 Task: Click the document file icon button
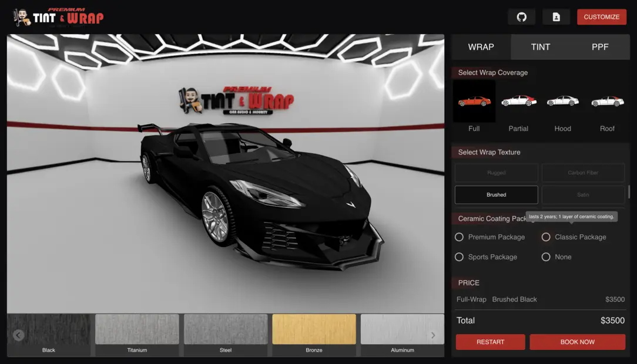(556, 17)
